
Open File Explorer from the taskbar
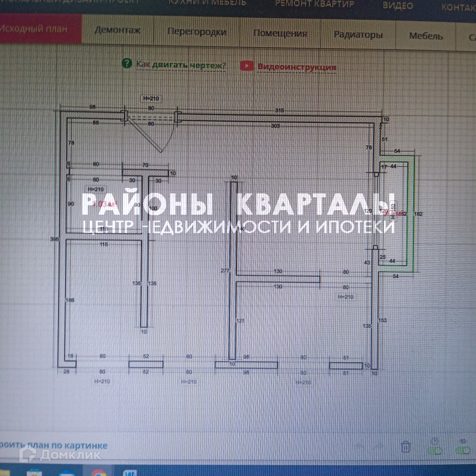click(4, 473)
